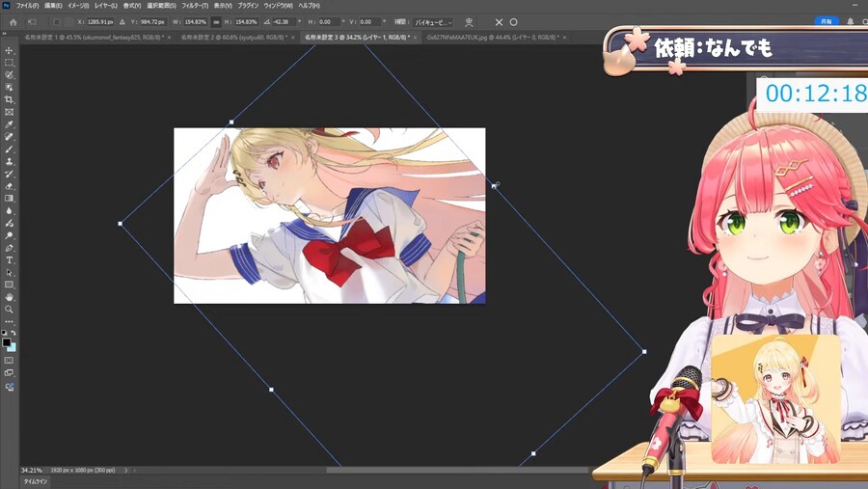Click the rotation angle input field
Viewport: 868px width, 489px height.
click(x=283, y=22)
